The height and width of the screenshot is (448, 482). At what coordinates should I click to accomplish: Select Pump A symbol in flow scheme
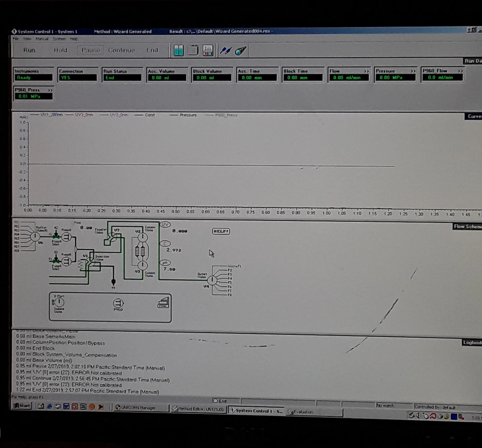[x=66, y=237]
